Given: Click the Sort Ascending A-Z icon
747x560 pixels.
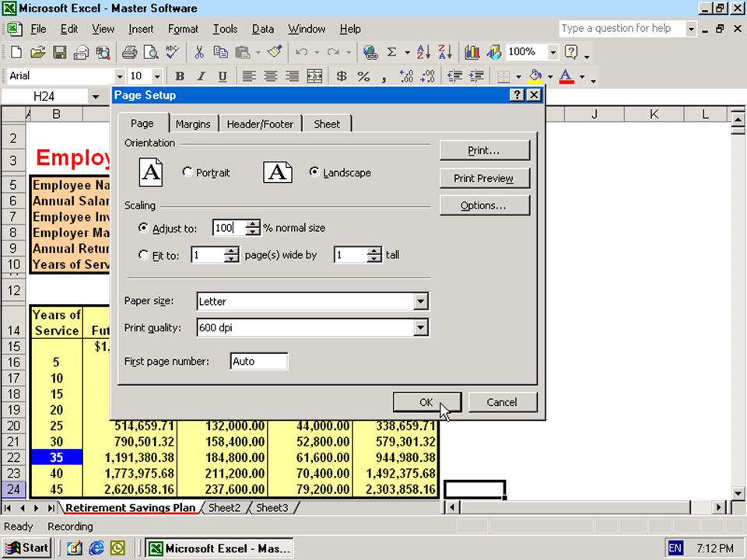Looking at the screenshot, I should coord(423,52).
